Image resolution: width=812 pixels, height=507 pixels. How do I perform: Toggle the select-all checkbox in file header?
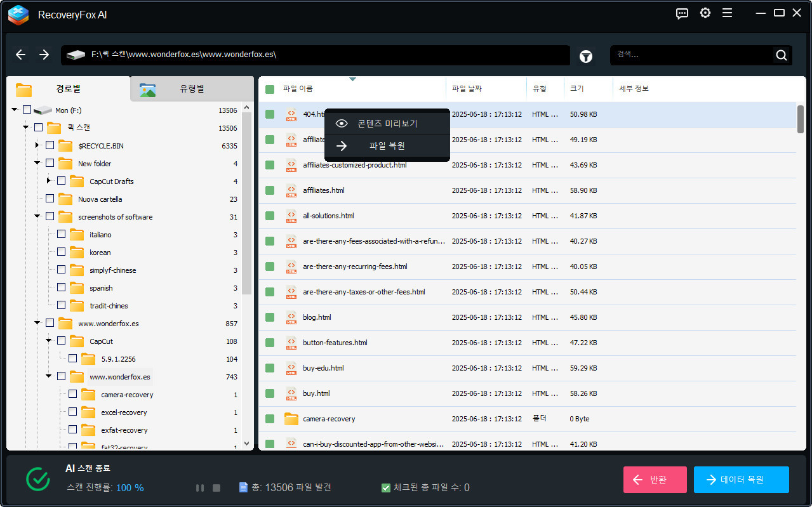270,89
